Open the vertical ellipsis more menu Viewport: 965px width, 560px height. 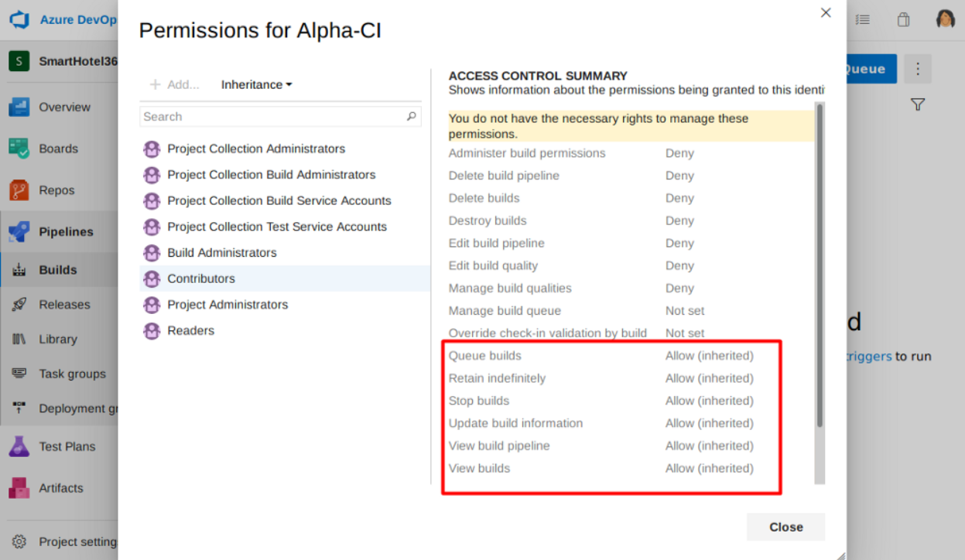[918, 69]
